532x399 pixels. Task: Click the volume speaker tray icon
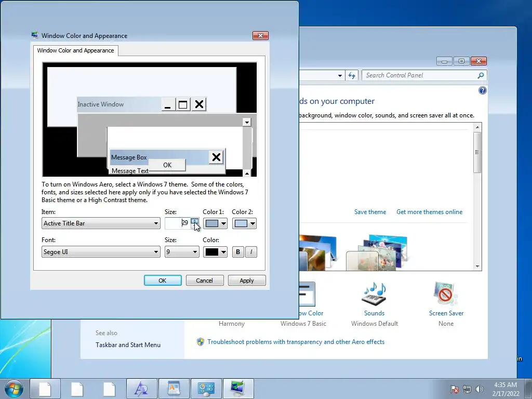tap(480, 389)
